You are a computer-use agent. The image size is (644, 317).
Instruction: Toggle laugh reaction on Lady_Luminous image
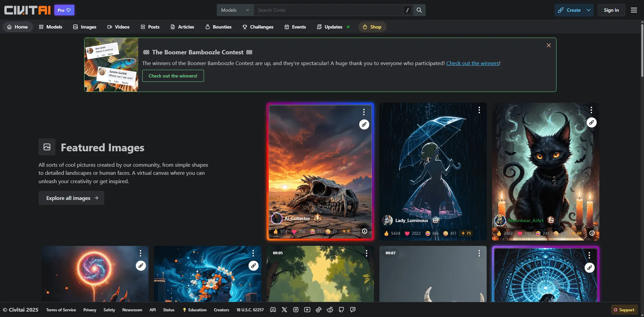tap(432, 233)
